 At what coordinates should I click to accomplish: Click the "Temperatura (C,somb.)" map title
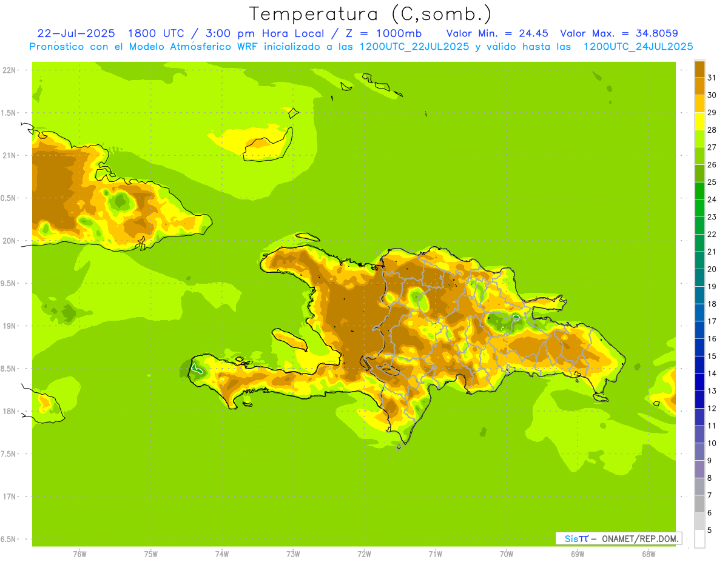click(x=371, y=14)
